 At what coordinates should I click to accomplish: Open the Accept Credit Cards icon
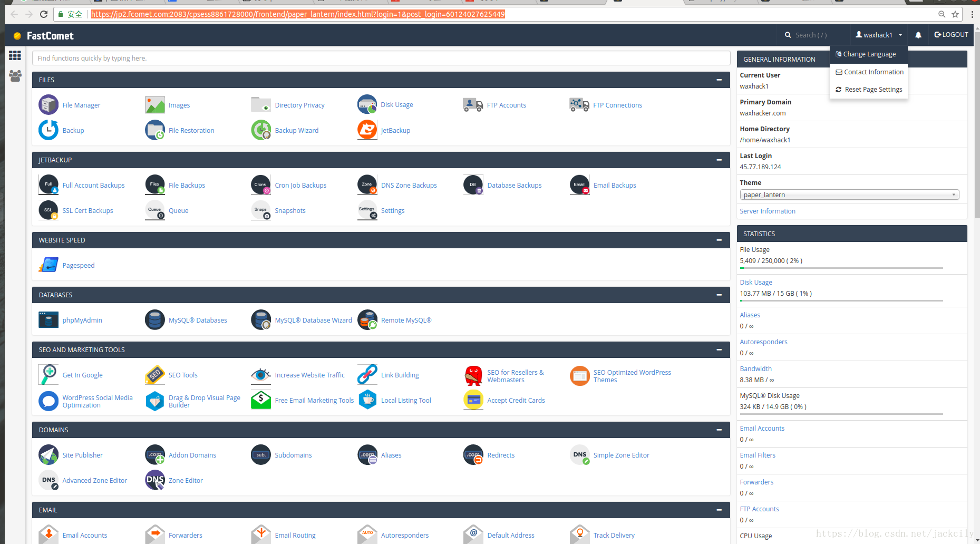473,400
